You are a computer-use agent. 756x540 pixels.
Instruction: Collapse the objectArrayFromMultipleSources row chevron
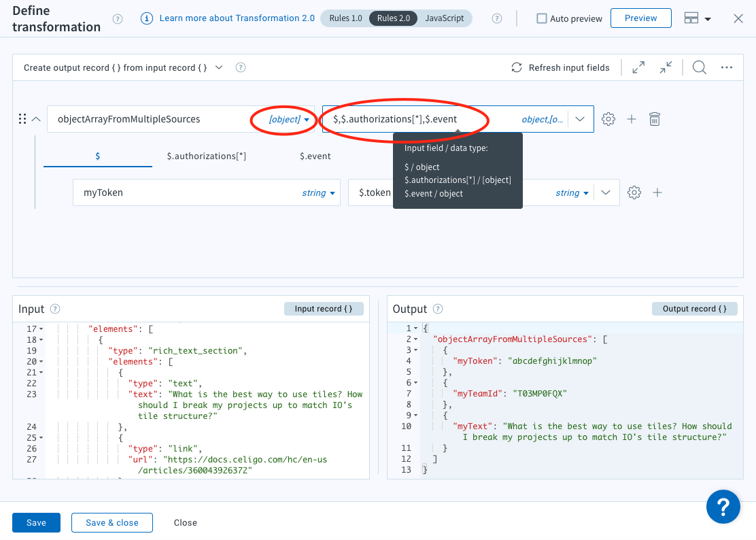point(36,119)
